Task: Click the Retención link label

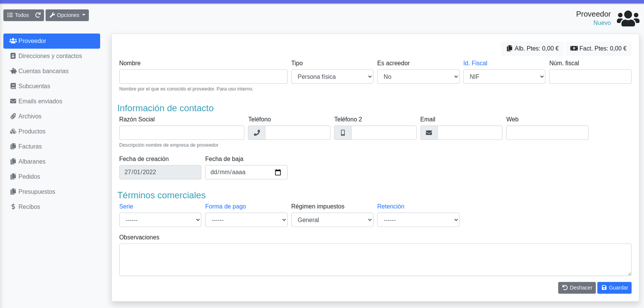Action: pos(390,206)
